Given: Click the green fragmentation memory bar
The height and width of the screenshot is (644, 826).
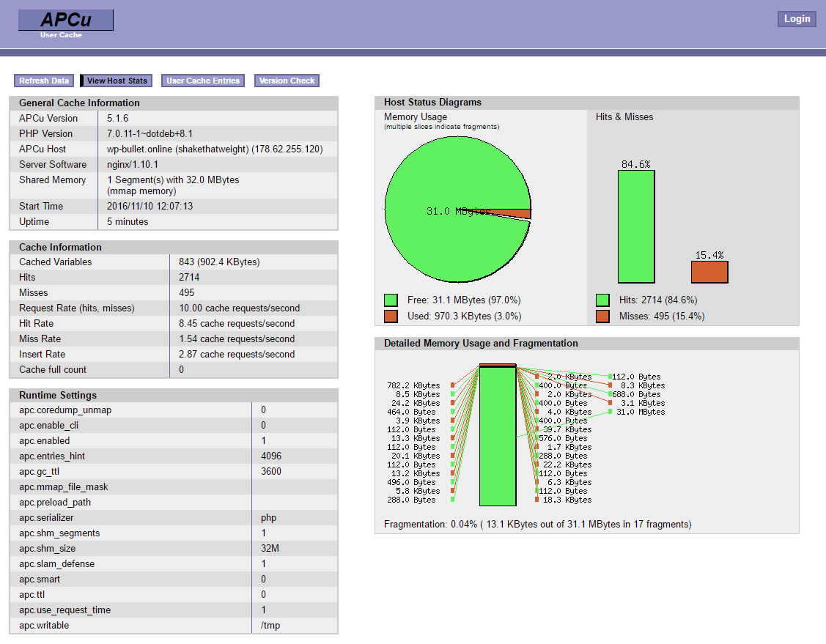Looking at the screenshot, I should [x=498, y=436].
